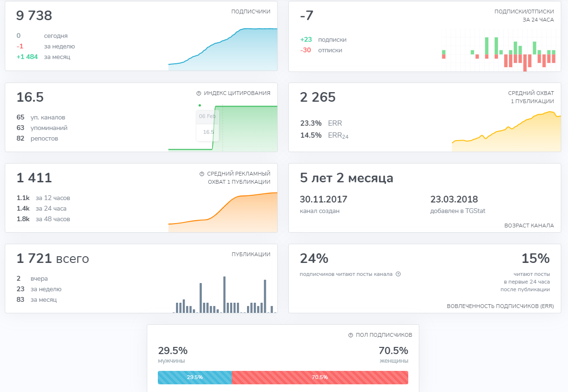Select the red women segment of the gender bar
Image resolution: width=568 pixels, height=392 pixels.
coord(320,378)
